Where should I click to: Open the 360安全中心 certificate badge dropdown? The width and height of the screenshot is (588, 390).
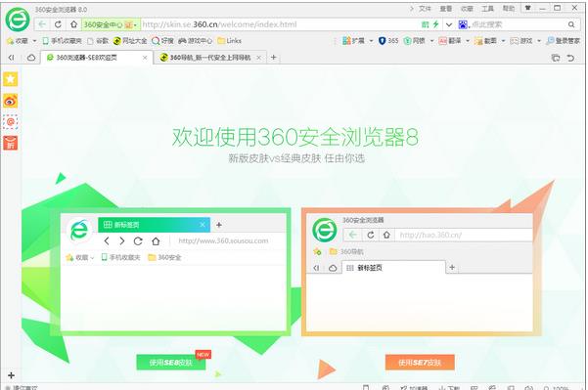coord(111,24)
